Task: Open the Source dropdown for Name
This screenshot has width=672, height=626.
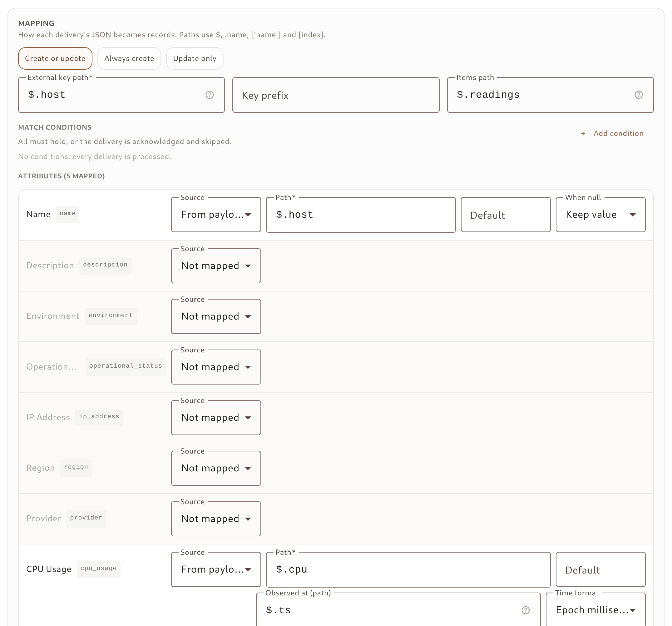Action: (216, 215)
